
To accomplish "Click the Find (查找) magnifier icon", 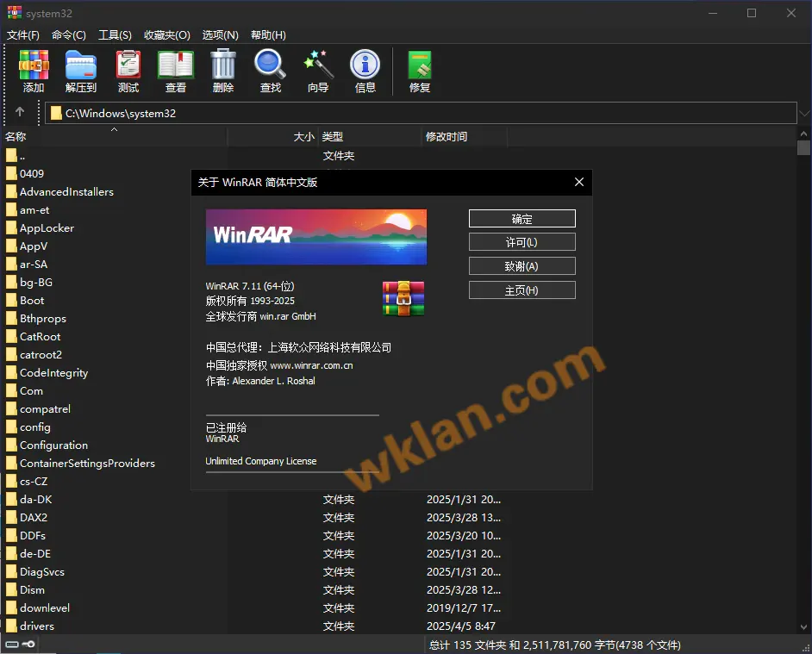I will (x=271, y=71).
